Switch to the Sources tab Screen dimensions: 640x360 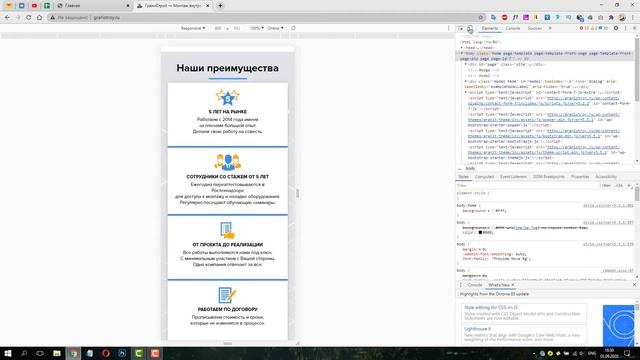click(534, 28)
